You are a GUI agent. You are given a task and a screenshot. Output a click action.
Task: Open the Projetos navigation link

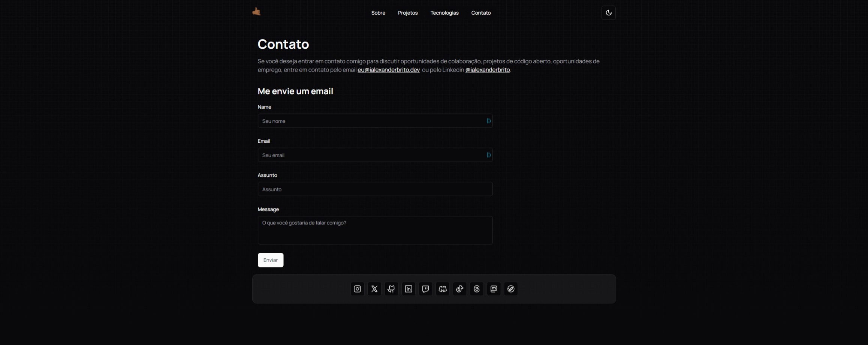point(408,13)
